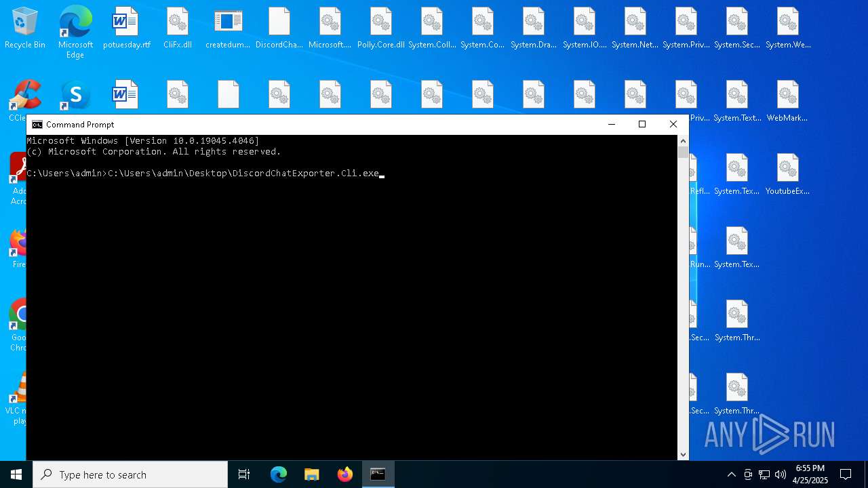868x488 pixels.
Task: Select the System.We... dll icon
Action: coord(788,28)
